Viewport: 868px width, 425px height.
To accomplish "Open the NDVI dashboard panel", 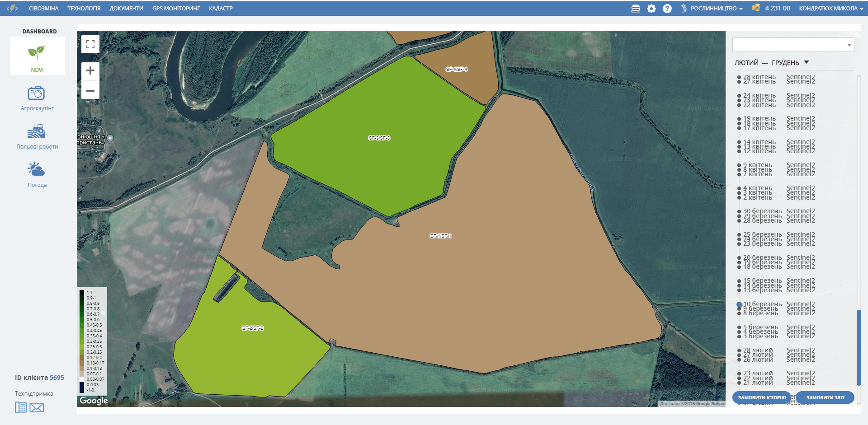I will pos(37,56).
